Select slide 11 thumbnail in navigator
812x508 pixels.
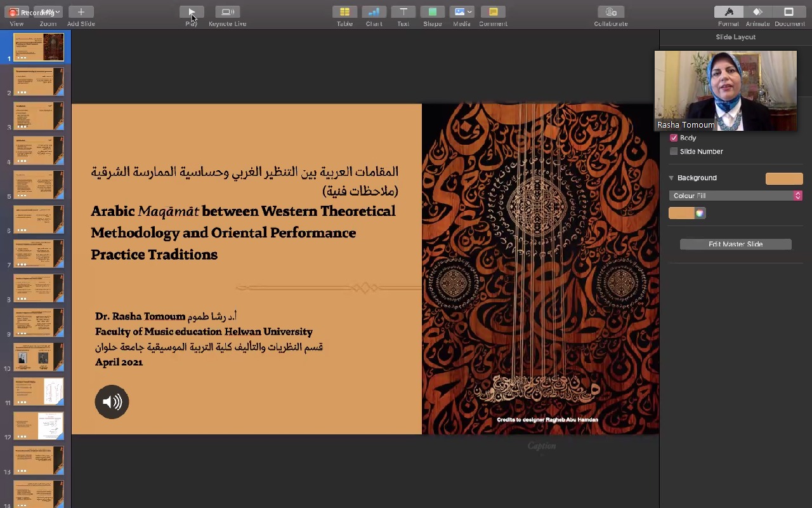click(39, 391)
